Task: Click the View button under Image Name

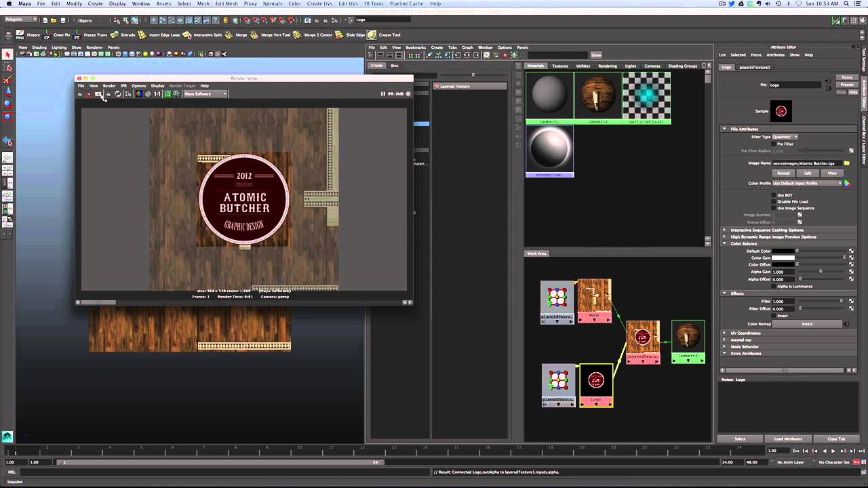Action: 832,173
